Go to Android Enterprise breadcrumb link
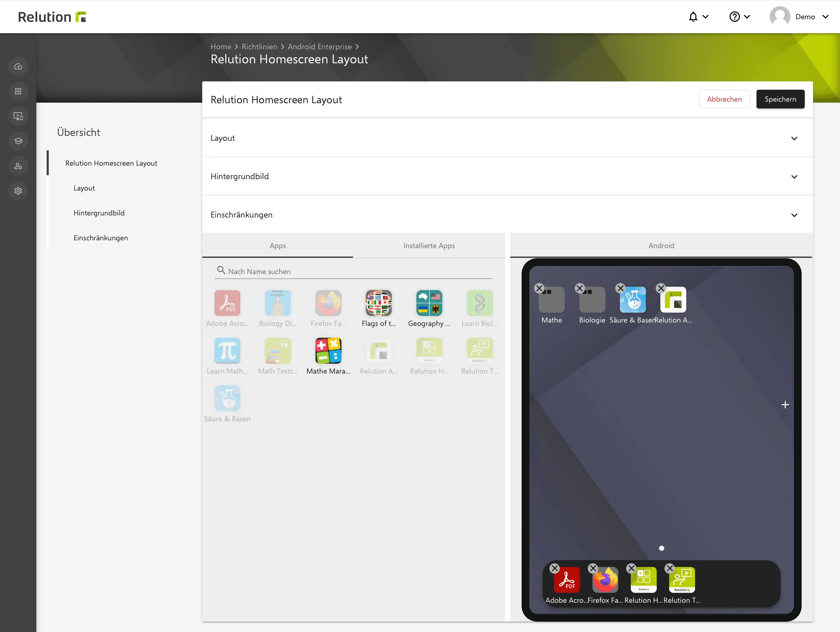Viewport: 840px width, 632px height. [x=320, y=47]
